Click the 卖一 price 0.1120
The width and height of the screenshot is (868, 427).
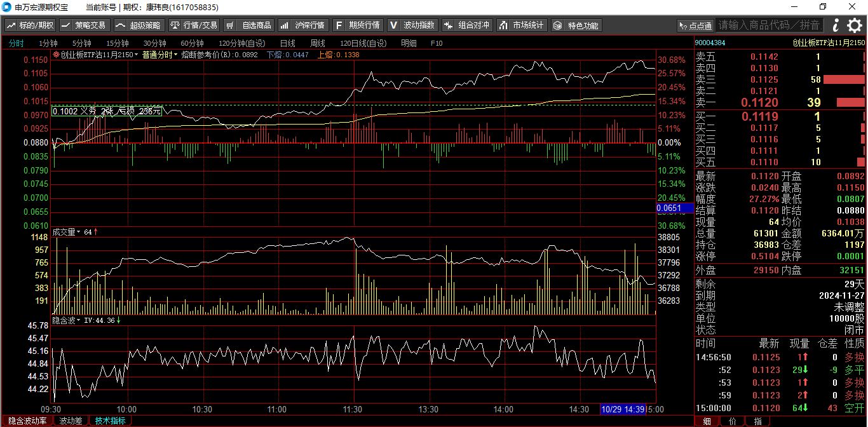point(759,103)
